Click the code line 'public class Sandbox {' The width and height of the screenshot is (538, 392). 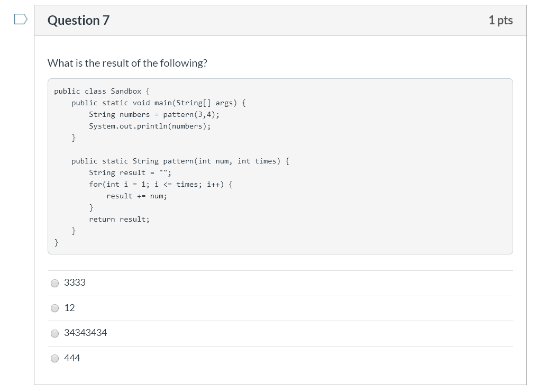(x=102, y=92)
